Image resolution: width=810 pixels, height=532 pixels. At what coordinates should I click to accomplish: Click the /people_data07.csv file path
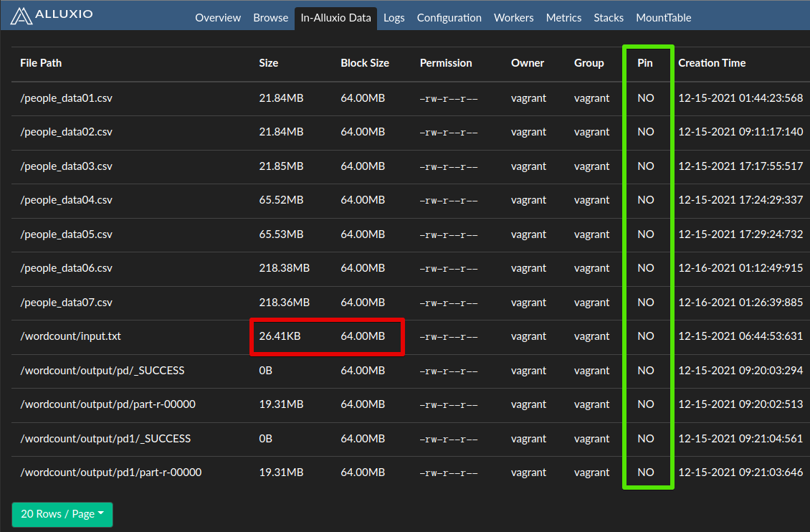66,303
